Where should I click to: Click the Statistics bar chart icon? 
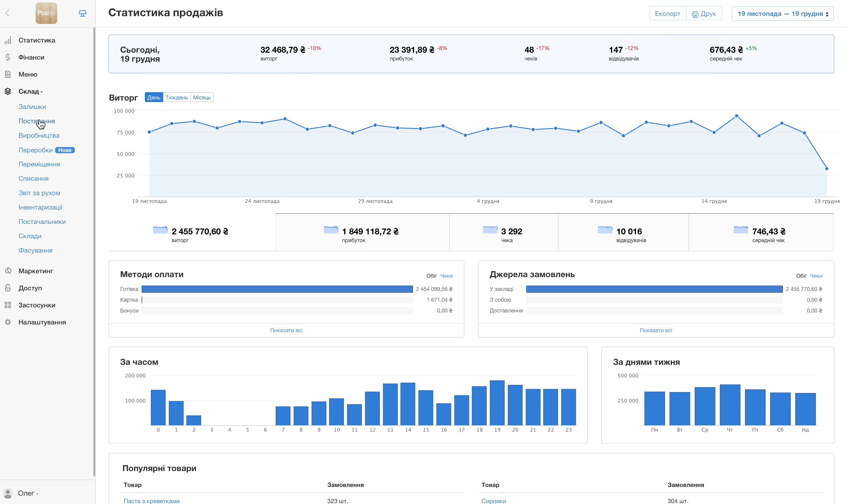(8, 40)
